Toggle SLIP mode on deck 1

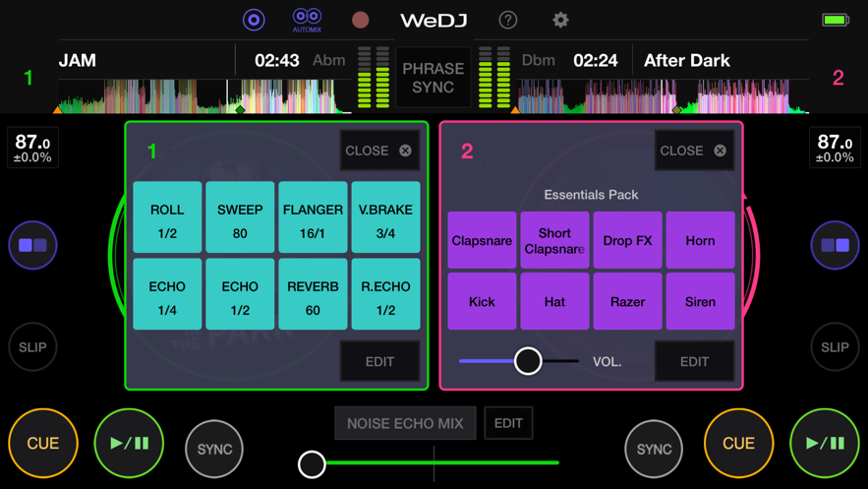33,347
